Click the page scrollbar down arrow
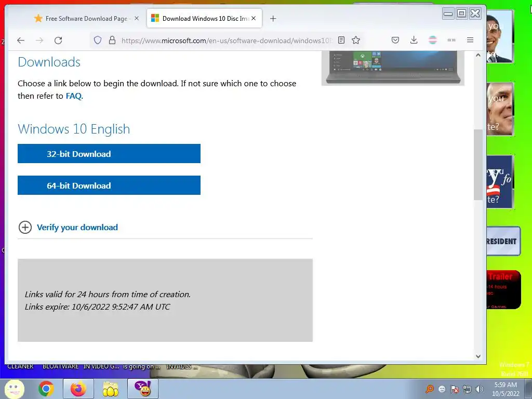This screenshot has width=532, height=399. 478,356
